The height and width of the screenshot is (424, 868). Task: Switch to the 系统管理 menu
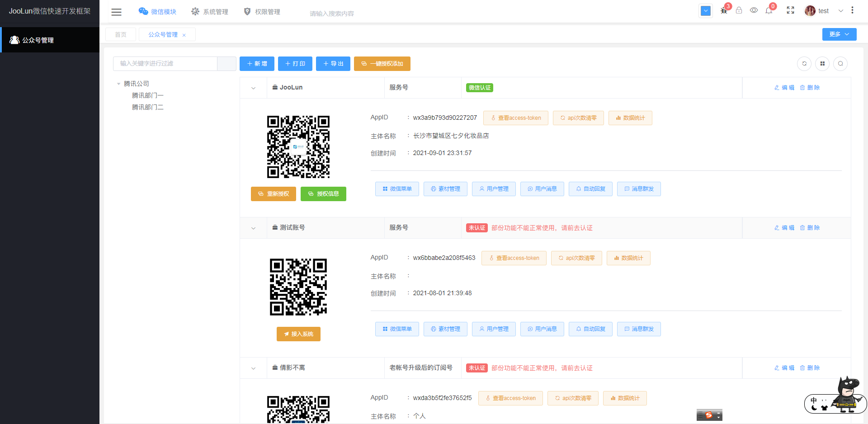(210, 12)
